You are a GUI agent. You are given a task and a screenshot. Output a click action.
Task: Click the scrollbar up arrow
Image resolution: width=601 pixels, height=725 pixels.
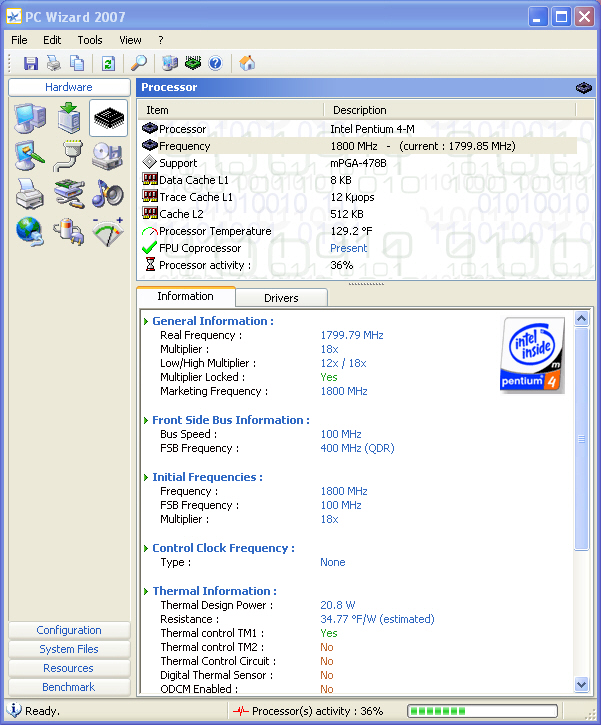point(582,319)
